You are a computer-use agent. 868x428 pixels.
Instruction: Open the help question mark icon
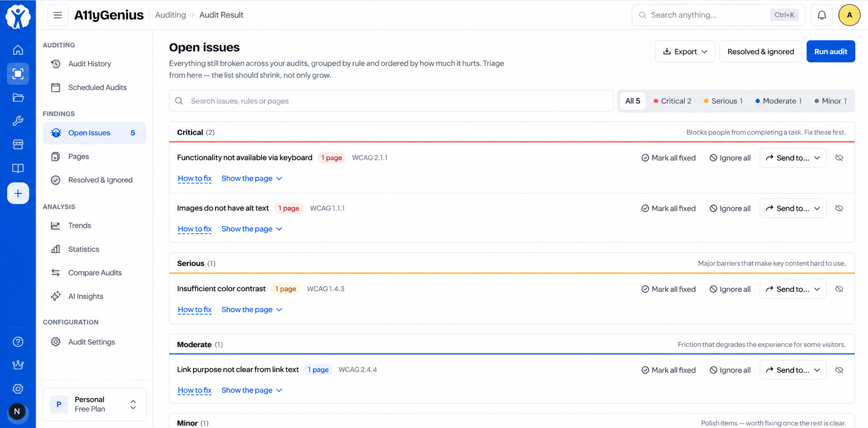(x=18, y=342)
